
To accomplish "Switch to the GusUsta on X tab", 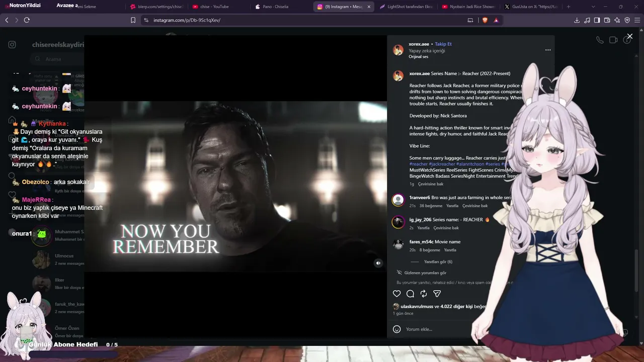I will pos(531,7).
